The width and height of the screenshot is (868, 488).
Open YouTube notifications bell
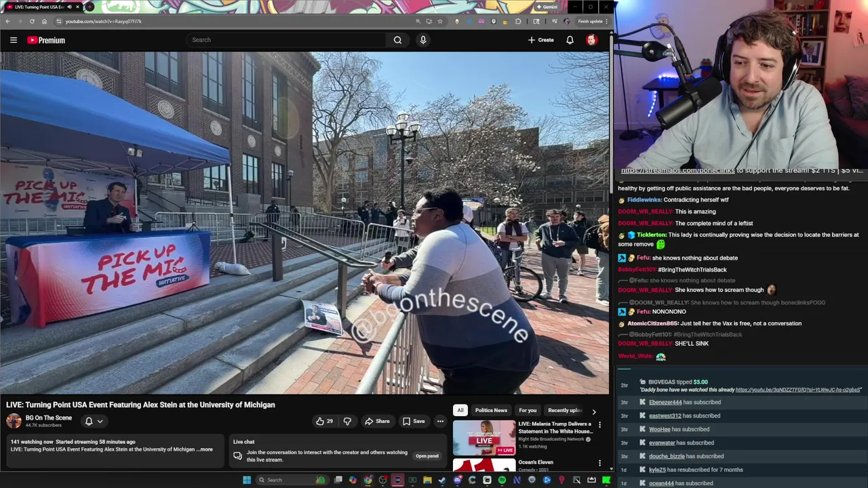570,40
